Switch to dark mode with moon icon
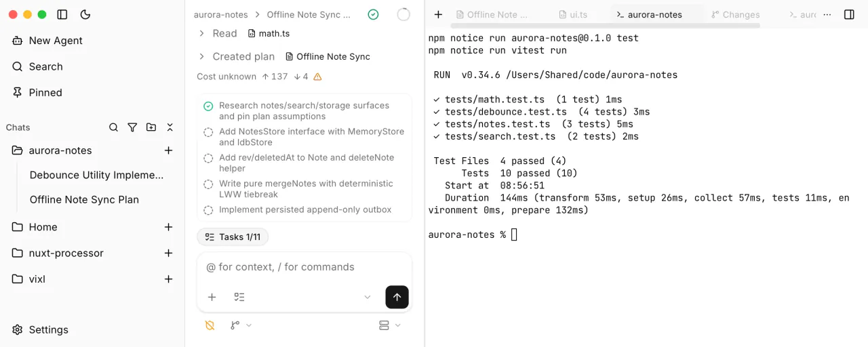Viewport: 868px width, 347px height. click(x=85, y=14)
